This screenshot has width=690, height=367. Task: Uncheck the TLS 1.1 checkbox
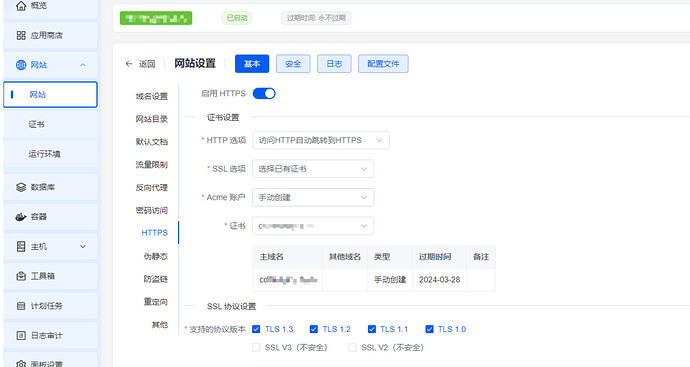click(x=372, y=329)
